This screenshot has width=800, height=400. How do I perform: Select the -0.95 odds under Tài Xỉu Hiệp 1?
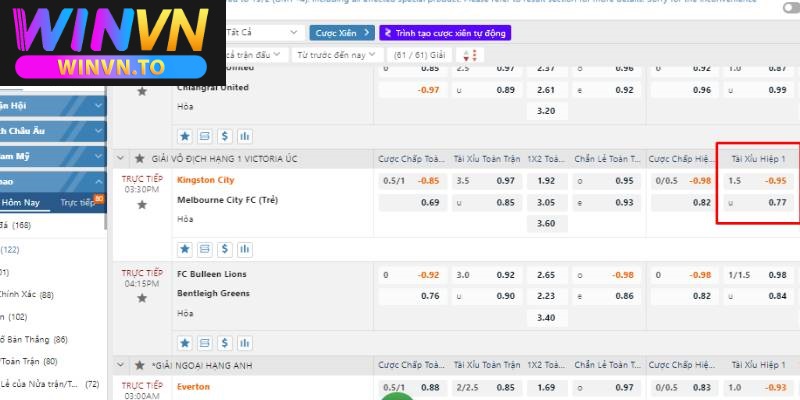click(x=775, y=181)
